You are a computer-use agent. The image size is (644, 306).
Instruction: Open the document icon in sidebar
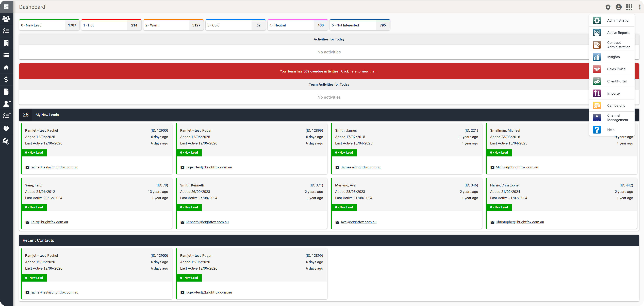(x=6, y=92)
